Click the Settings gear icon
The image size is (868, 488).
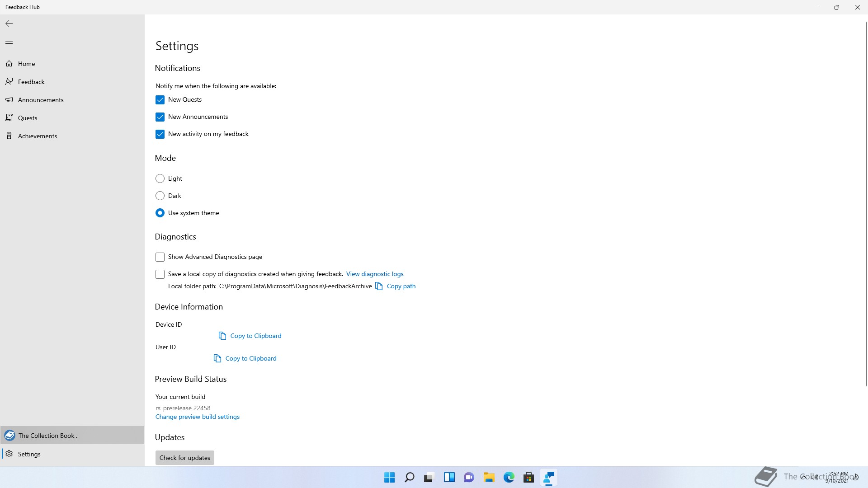click(9, 454)
